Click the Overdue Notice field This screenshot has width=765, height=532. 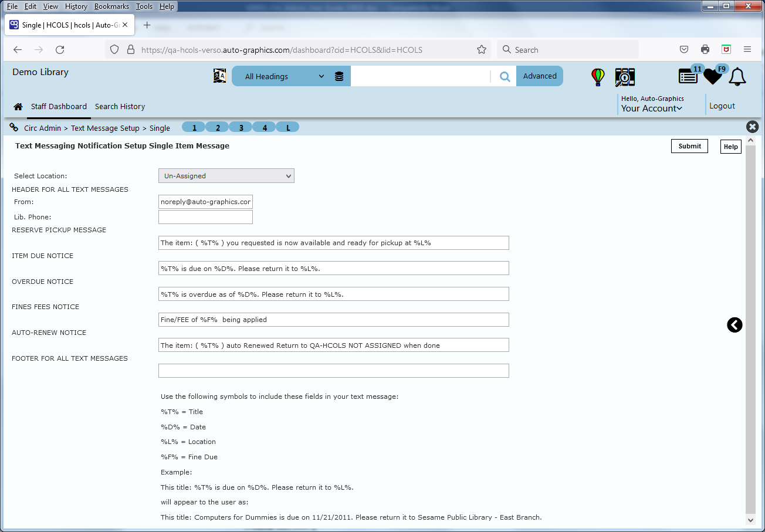coord(333,294)
